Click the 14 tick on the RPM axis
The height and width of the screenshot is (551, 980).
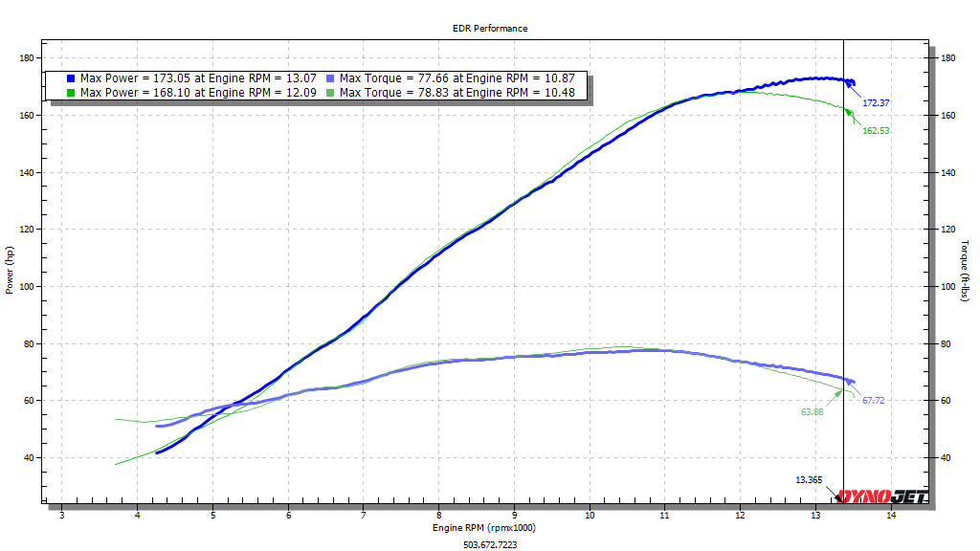point(891,515)
